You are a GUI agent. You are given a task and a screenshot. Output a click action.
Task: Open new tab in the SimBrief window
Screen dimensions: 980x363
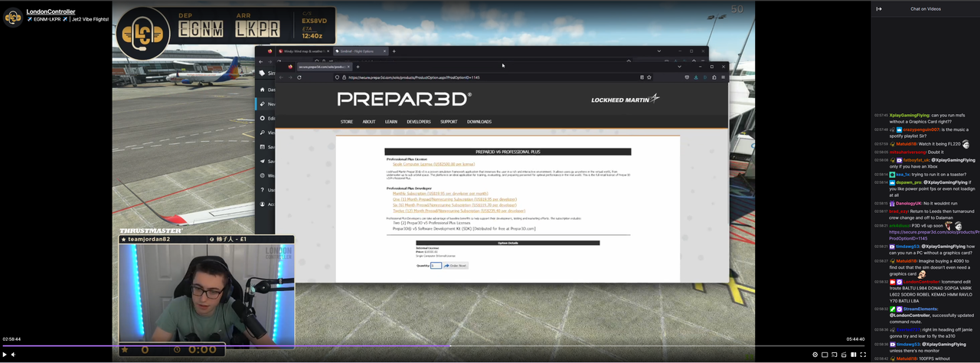point(394,51)
